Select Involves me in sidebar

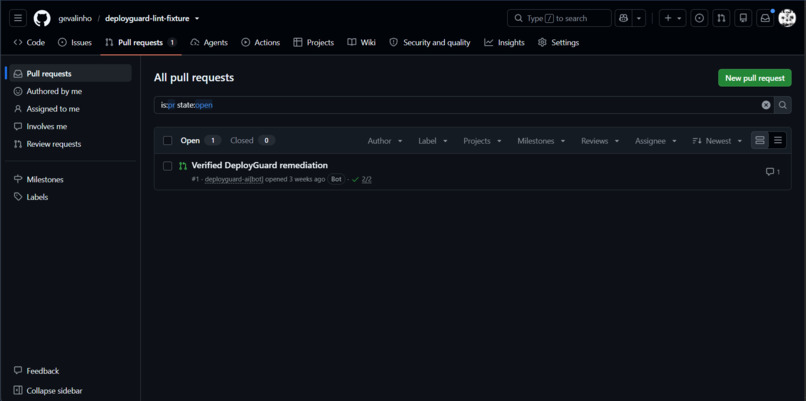(70, 126)
